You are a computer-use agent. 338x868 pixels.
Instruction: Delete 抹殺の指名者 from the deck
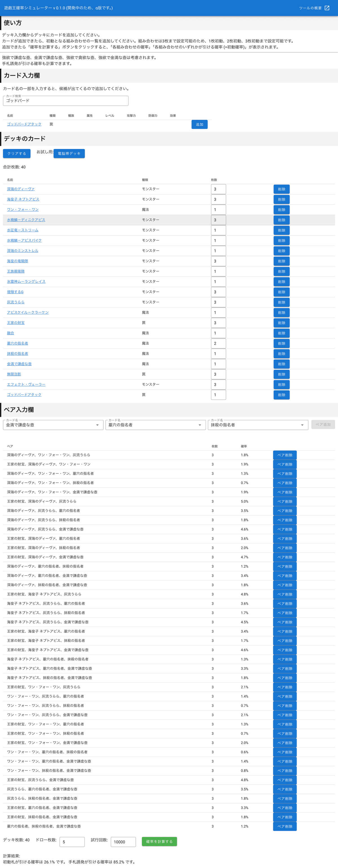(281, 354)
